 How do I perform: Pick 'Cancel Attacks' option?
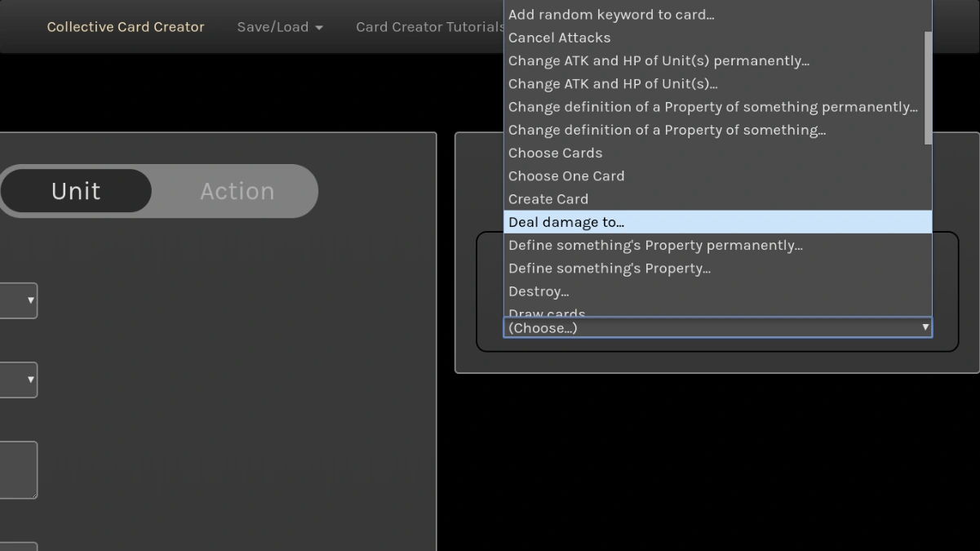[559, 38]
